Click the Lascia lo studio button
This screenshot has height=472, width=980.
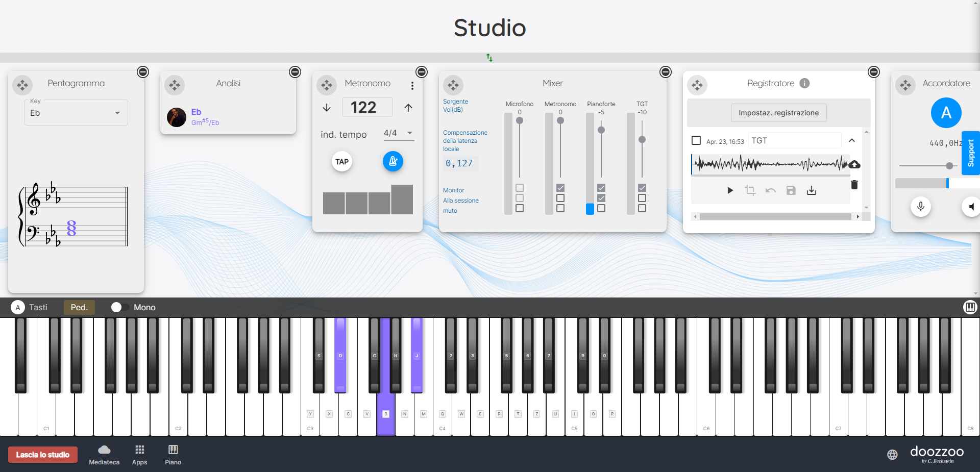tap(43, 455)
